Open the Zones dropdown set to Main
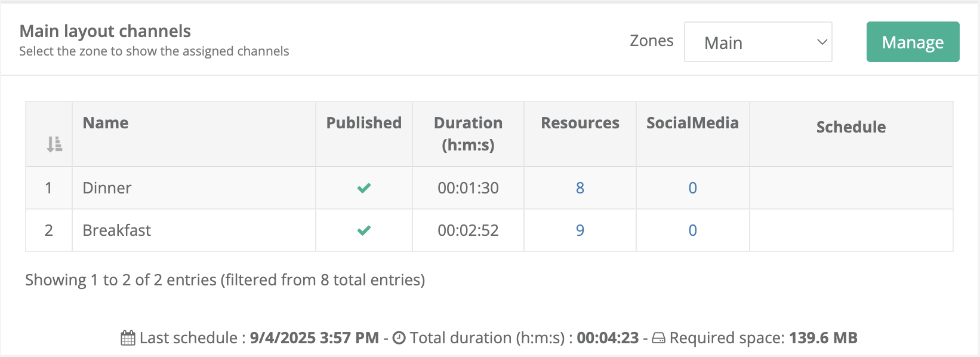Viewport: 980px width, 357px height. click(x=757, y=42)
